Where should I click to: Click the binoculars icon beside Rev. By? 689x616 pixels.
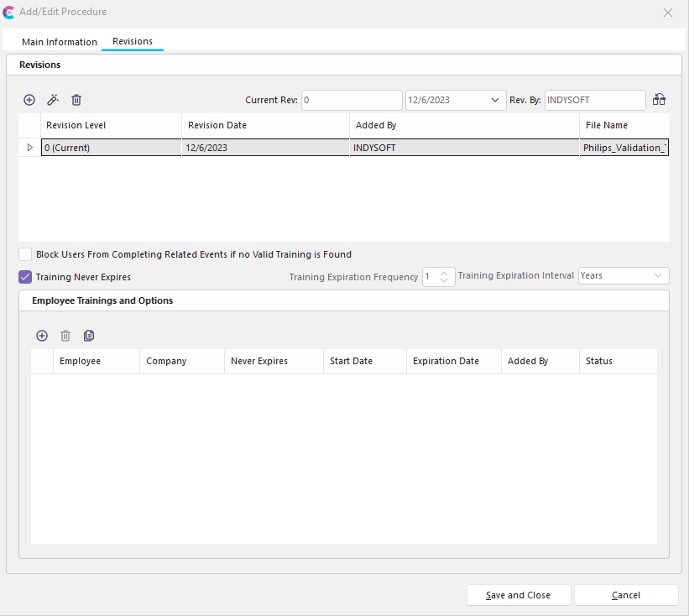tap(659, 100)
